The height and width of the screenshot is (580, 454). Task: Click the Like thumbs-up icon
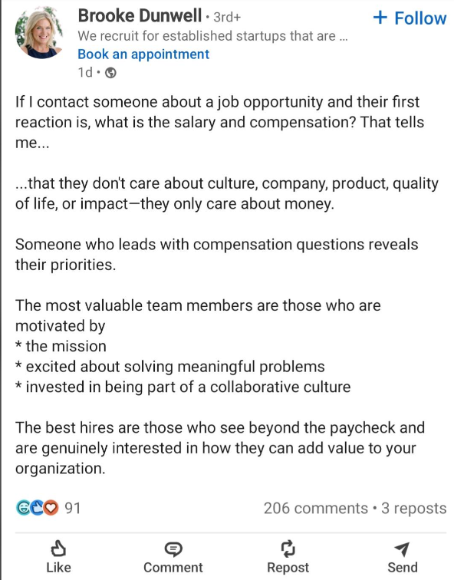click(x=58, y=548)
